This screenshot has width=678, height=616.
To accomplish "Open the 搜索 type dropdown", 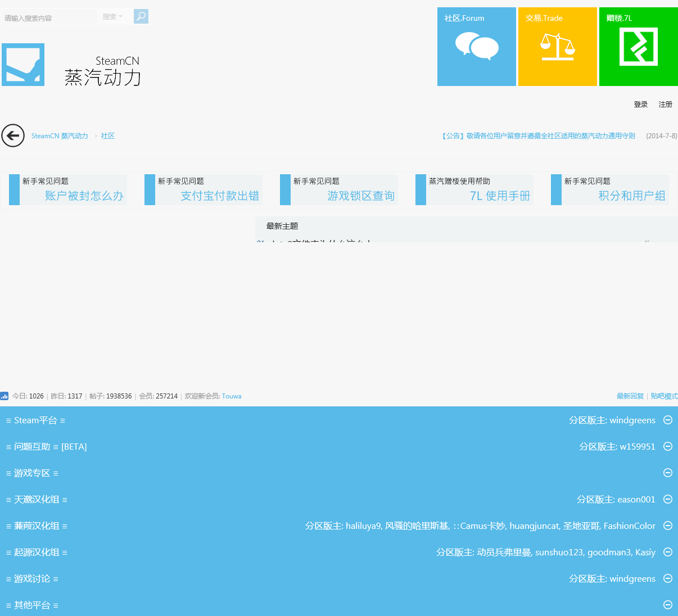I will tap(112, 17).
